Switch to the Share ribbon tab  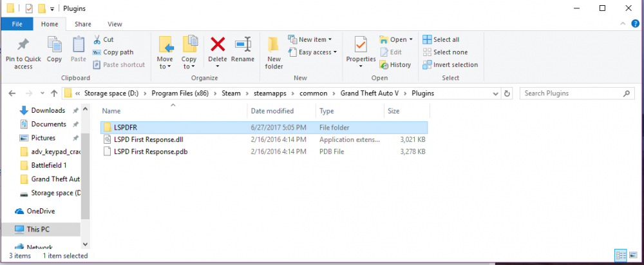[83, 25]
